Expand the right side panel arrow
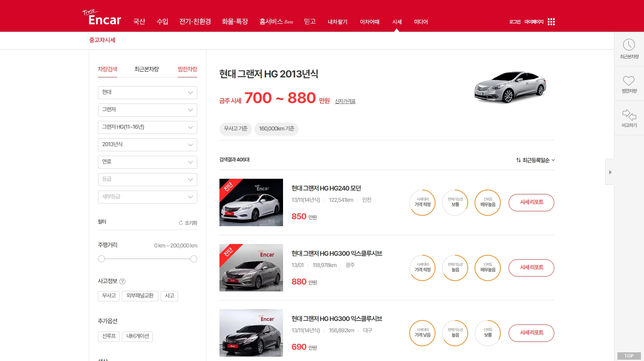 point(610,172)
